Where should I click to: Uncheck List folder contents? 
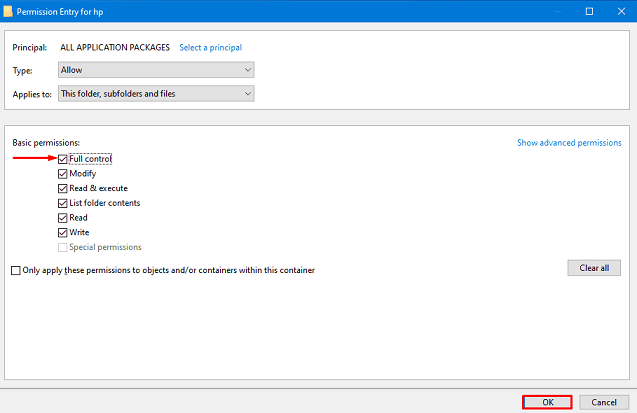[63, 203]
